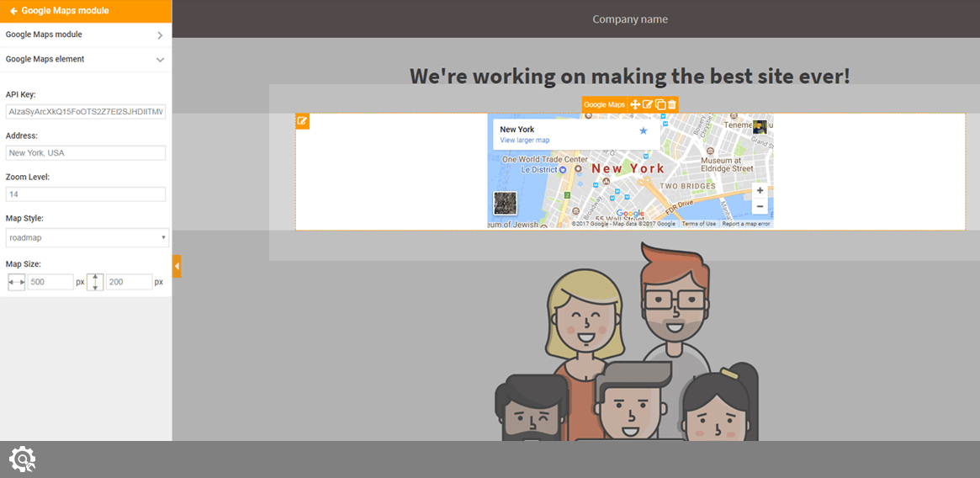Click the back arrow in Google Maps module header

pyautogui.click(x=13, y=11)
